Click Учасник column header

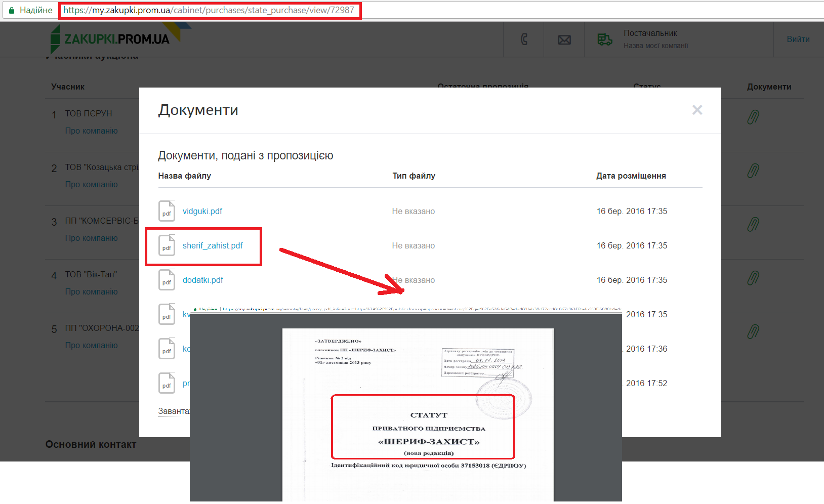tap(68, 87)
